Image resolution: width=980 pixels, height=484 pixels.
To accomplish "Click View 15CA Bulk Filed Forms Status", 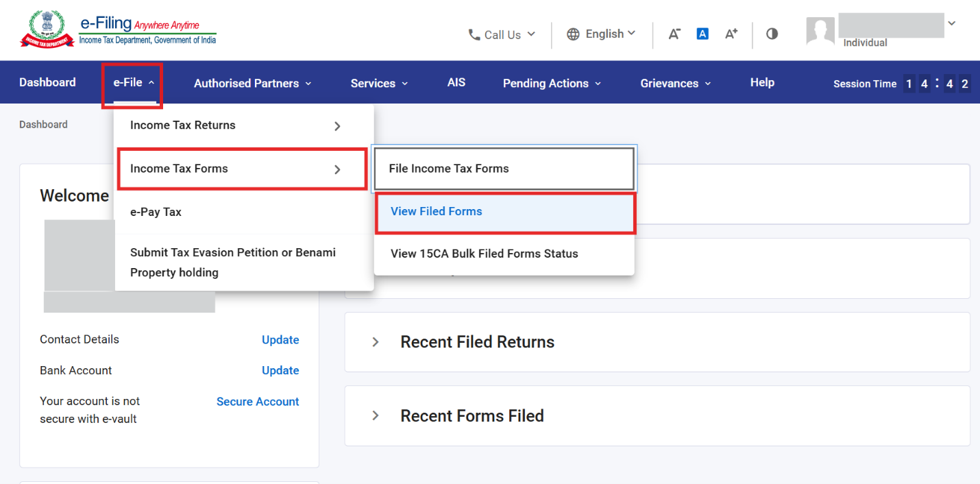I will 484,254.
